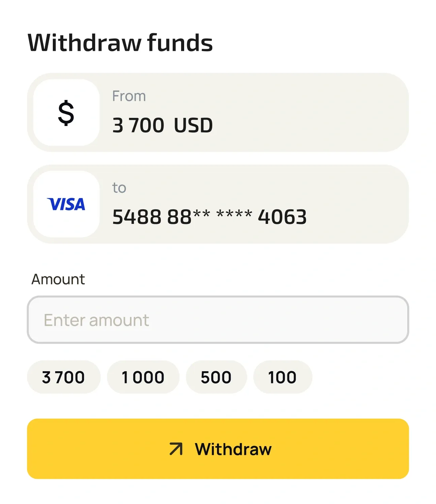436x504 pixels.
Task: Click the card's last digits 4063
Action: click(282, 217)
